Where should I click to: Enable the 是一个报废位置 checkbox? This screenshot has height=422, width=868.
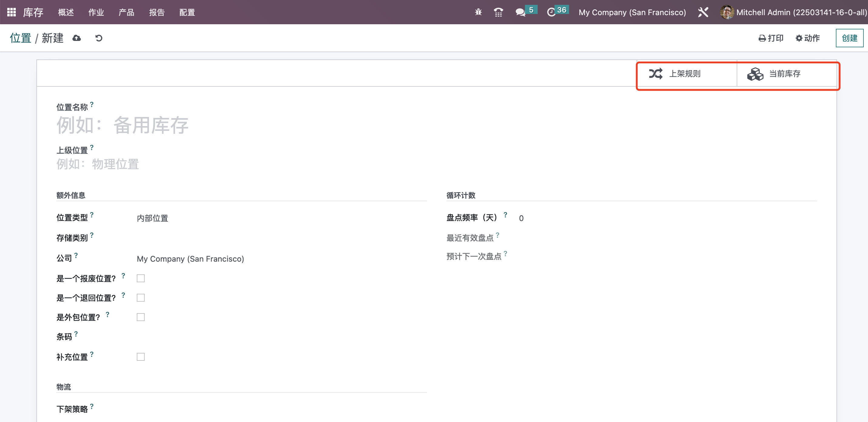pos(140,278)
